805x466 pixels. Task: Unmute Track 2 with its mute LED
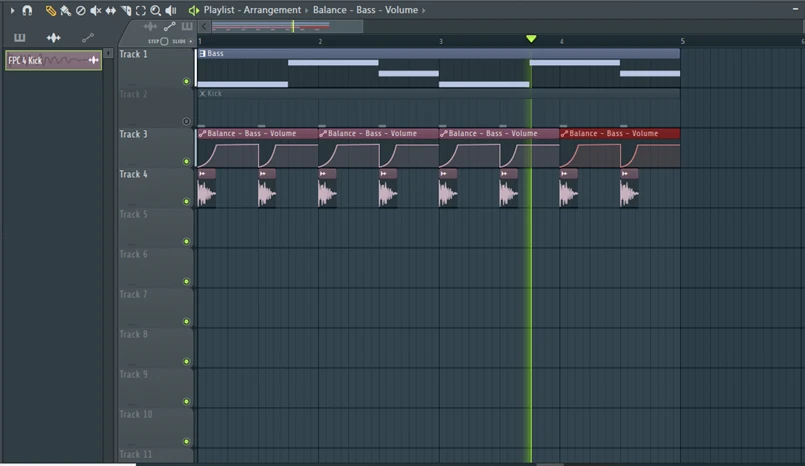pos(186,121)
